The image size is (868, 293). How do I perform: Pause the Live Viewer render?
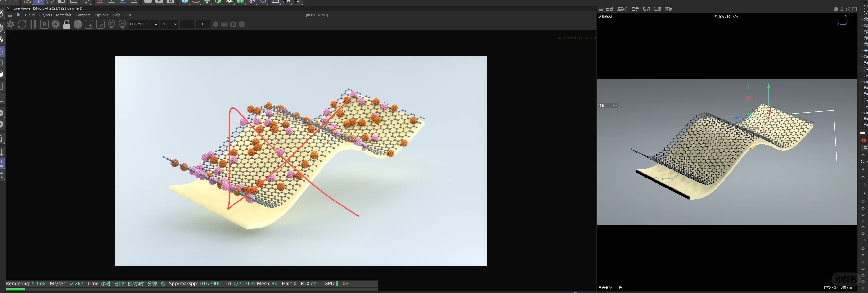33,24
